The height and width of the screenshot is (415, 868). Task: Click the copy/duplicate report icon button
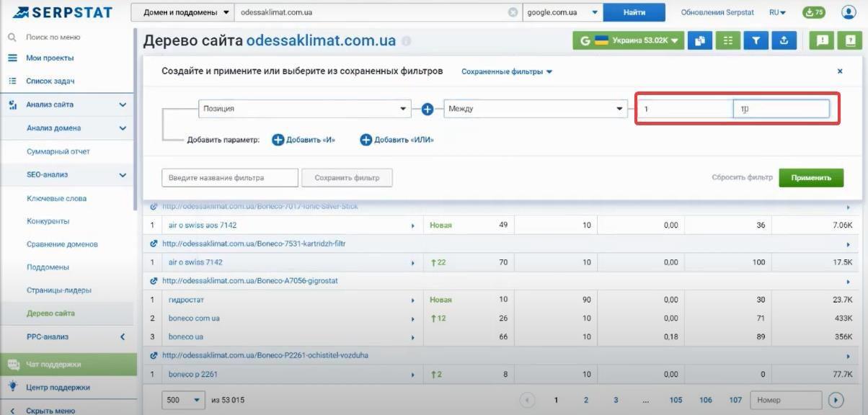(x=699, y=41)
